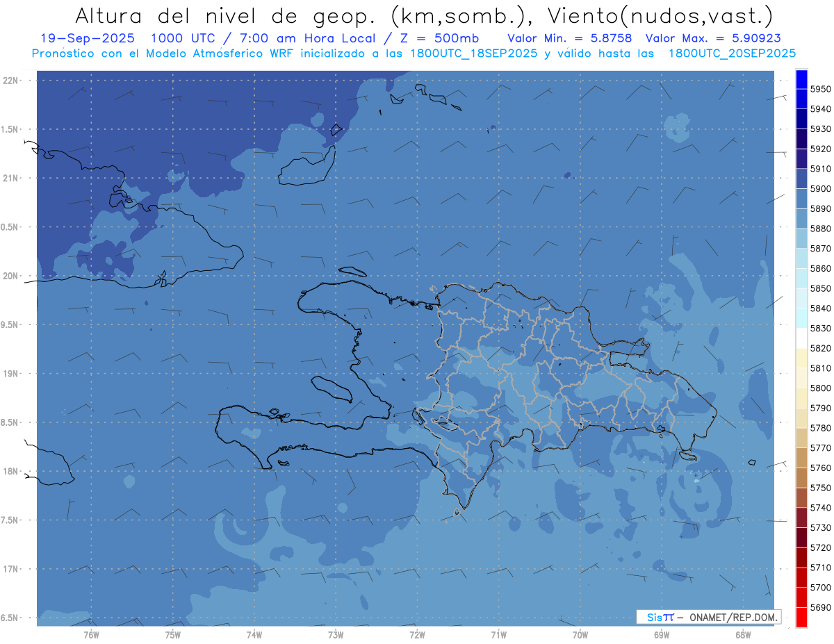The height and width of the screenshot is (644, 834).
Task: Click the pressure level text 'Z = 500mb'
Action: pos(436,38)
